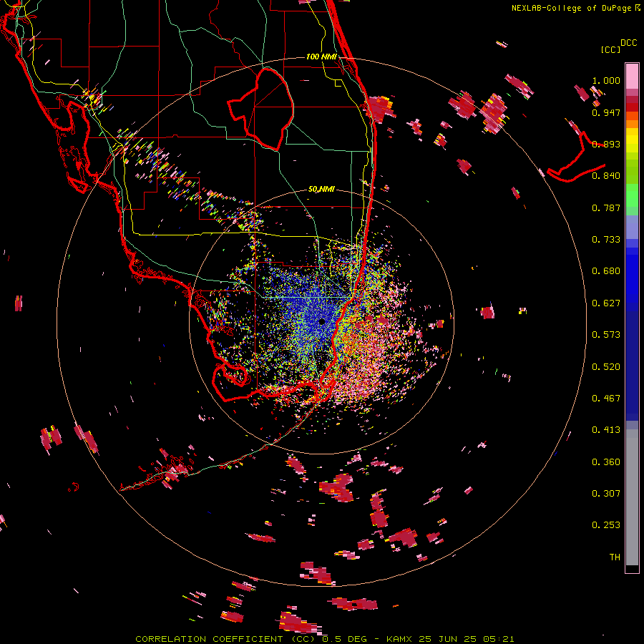The height and width of the screenshot is (644, 644).
Task: Select the 0.520 scale value
Action: [x=606, y=367]
